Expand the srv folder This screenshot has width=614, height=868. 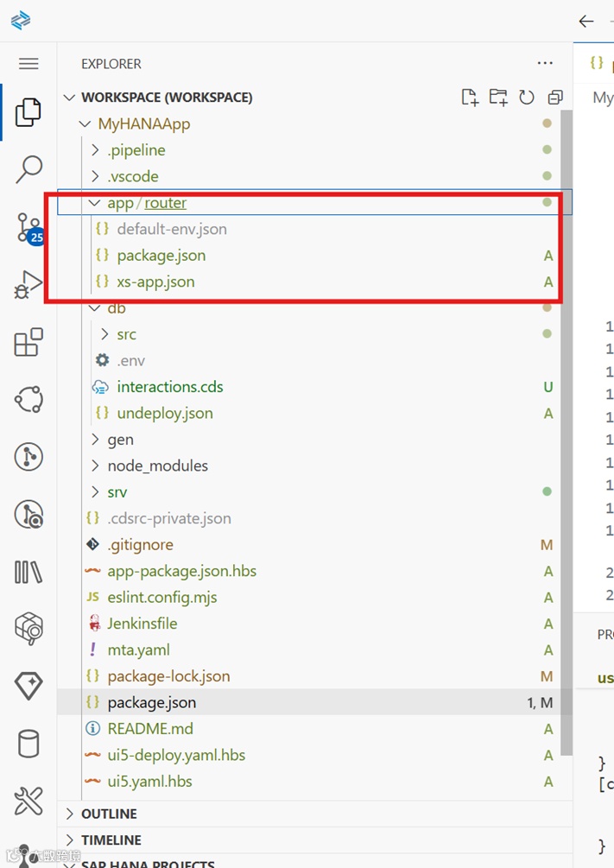click(95, 491)
